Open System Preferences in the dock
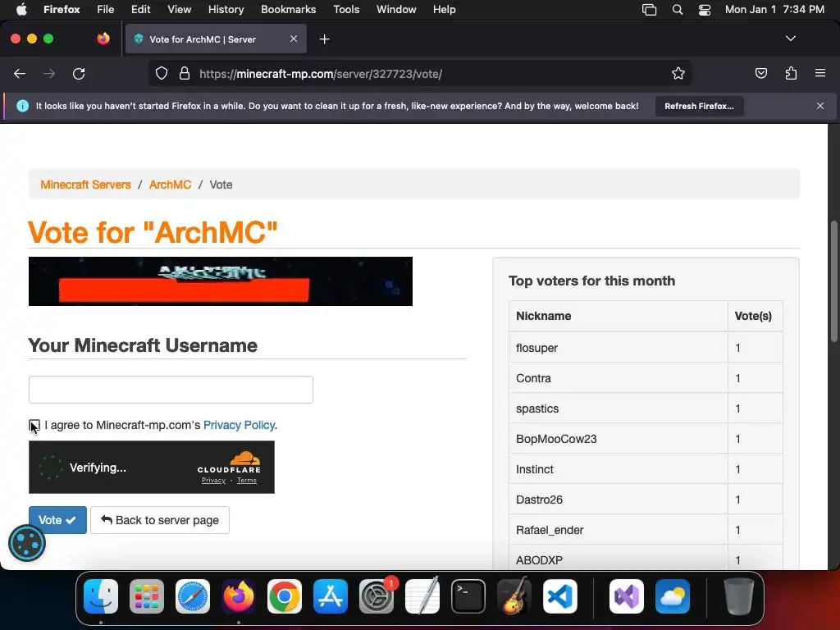 pos(377,596)
